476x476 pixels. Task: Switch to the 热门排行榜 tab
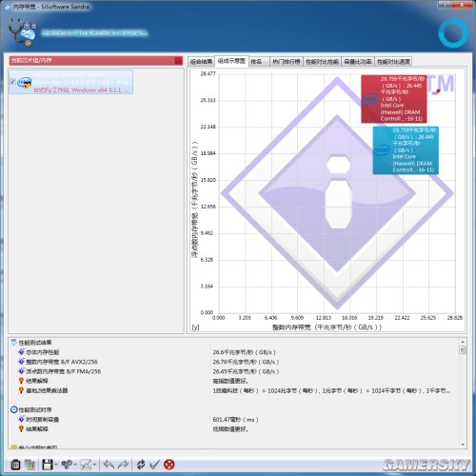click(x=287, y=62)
